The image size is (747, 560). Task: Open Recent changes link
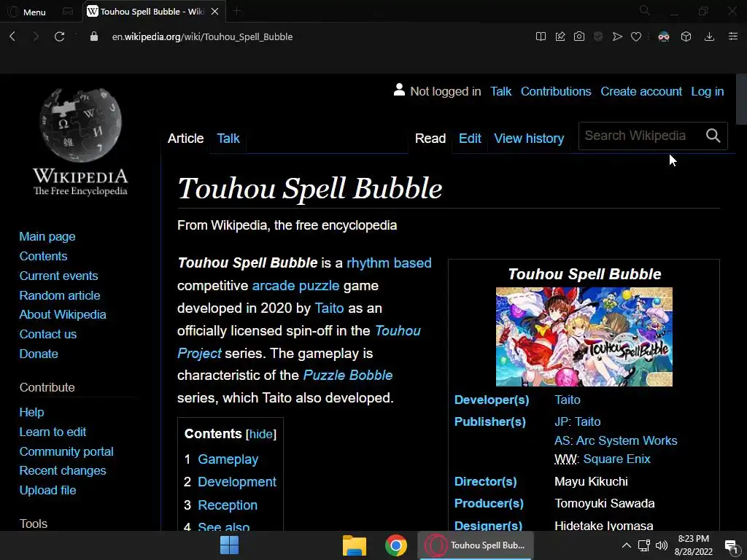[x=63, y=471]
